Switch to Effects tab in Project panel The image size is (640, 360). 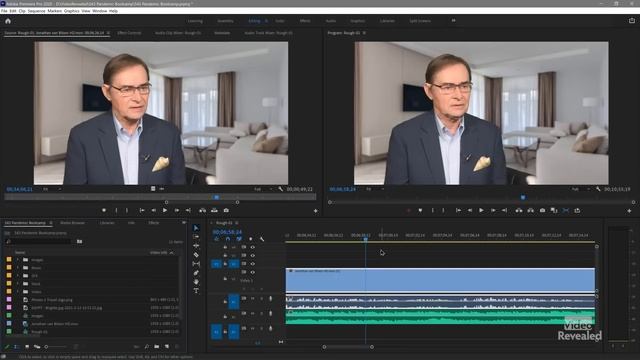[x=153, y=223]
